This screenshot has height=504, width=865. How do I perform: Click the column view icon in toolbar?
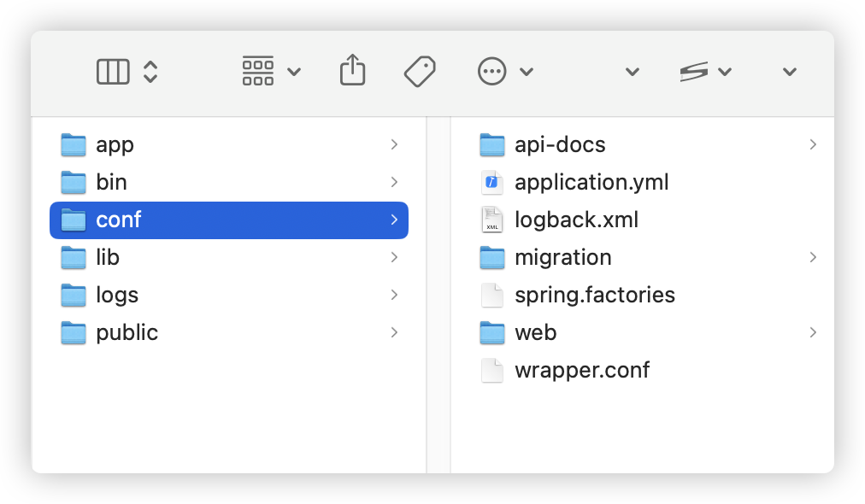(113, 72)
